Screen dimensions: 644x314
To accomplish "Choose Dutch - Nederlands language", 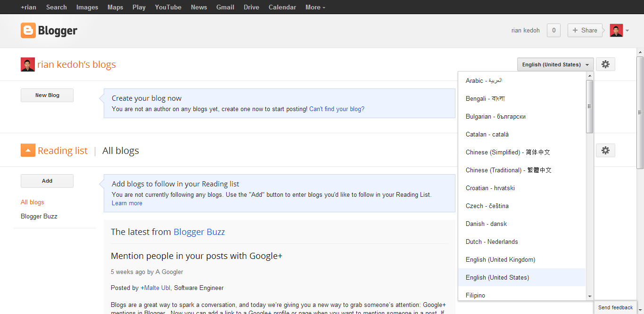I will pyautogui.click(x=522, y=242).
